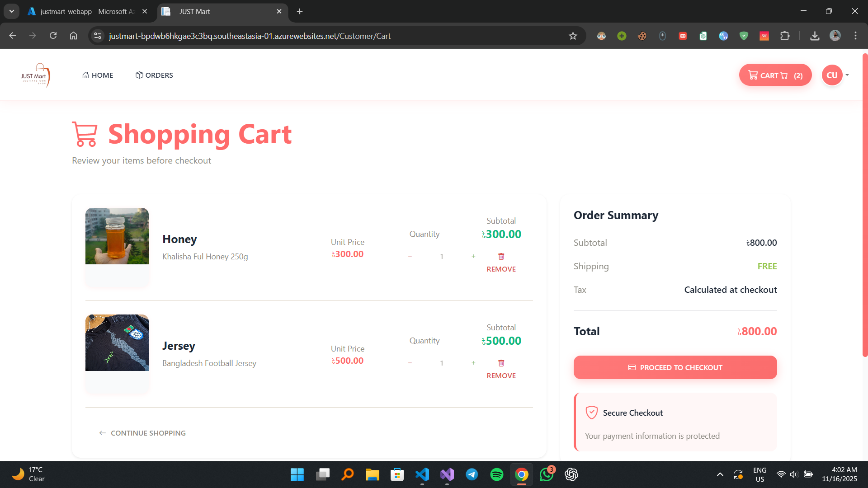This screenshot has width=868, height=488.
Task: Remove Honey using its trash icon
Action: click(501, 256)
